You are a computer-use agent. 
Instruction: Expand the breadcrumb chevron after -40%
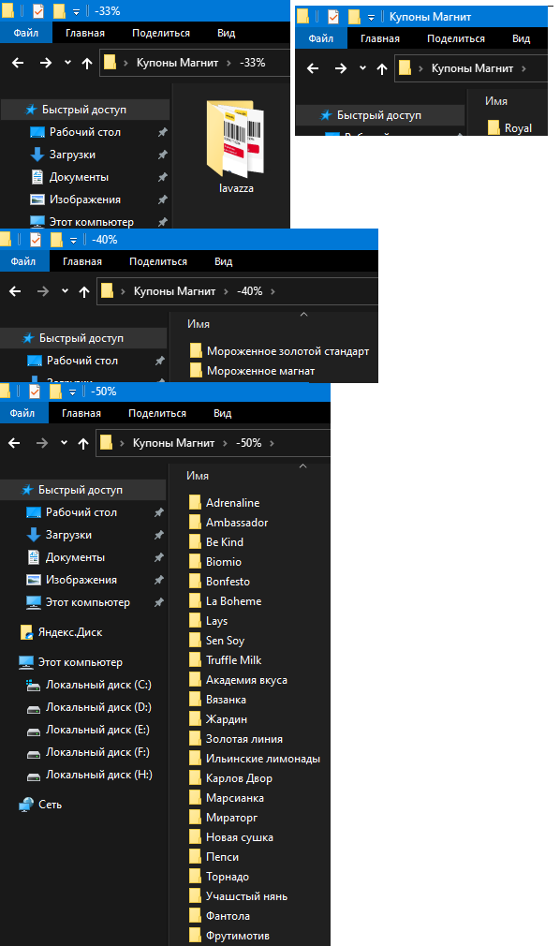coord(273,291)
